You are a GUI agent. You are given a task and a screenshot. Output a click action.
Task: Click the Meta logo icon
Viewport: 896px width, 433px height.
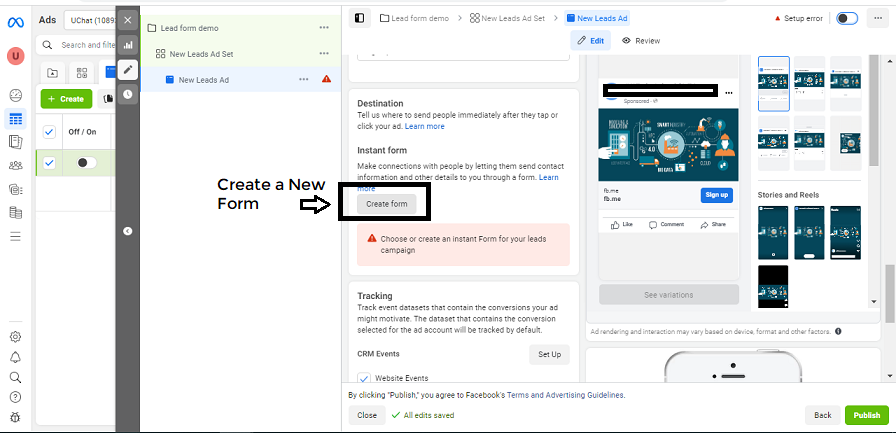point(15,23)
